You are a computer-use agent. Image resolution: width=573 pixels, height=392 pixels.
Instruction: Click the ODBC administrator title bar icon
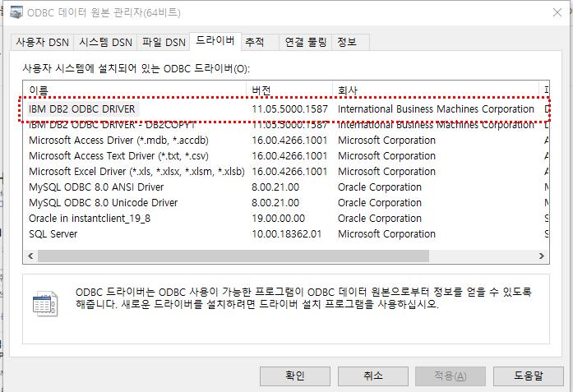coord(16,12)
